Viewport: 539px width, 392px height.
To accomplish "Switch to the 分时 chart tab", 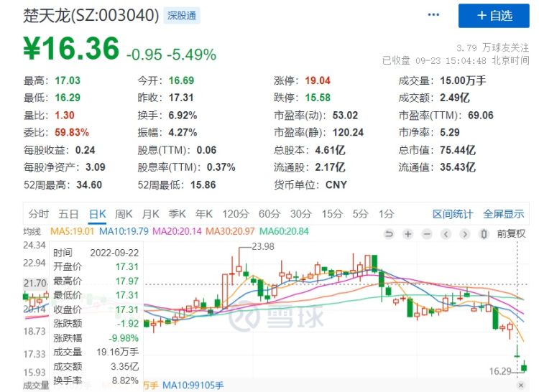I will 39,214.
